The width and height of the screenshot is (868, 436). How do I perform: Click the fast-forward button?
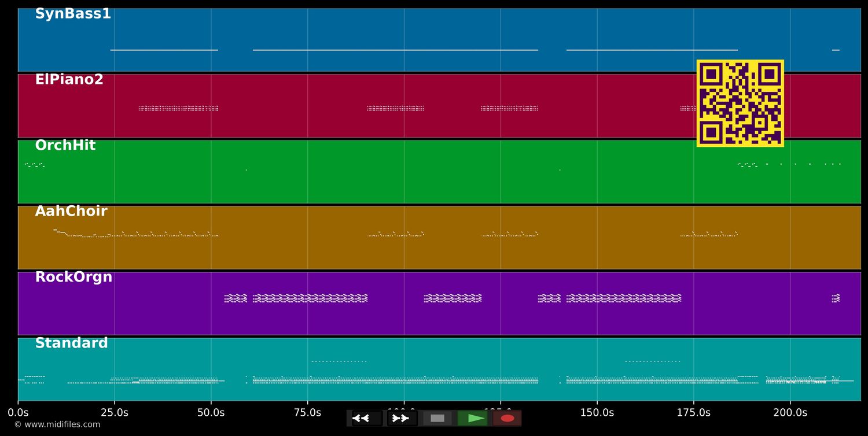click(x=402, y=418)
